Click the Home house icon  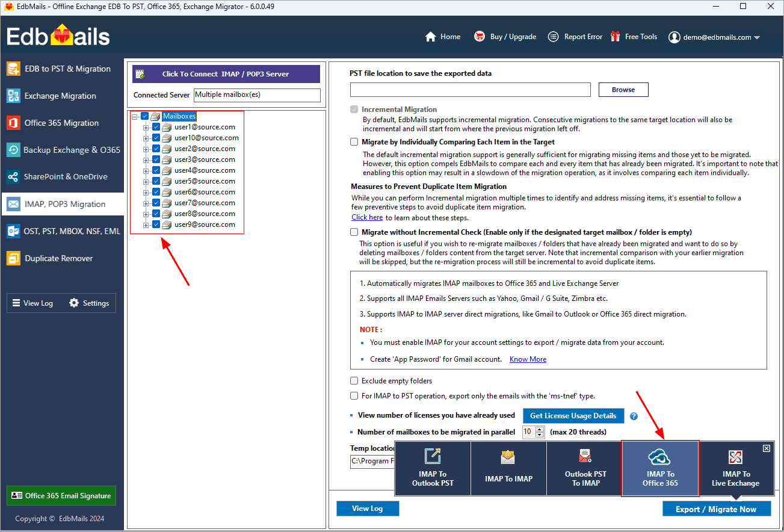click(430, 37)
